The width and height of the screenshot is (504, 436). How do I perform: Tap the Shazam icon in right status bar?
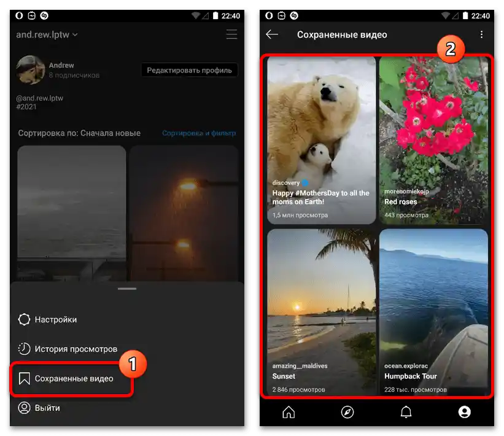coord(294,15)
